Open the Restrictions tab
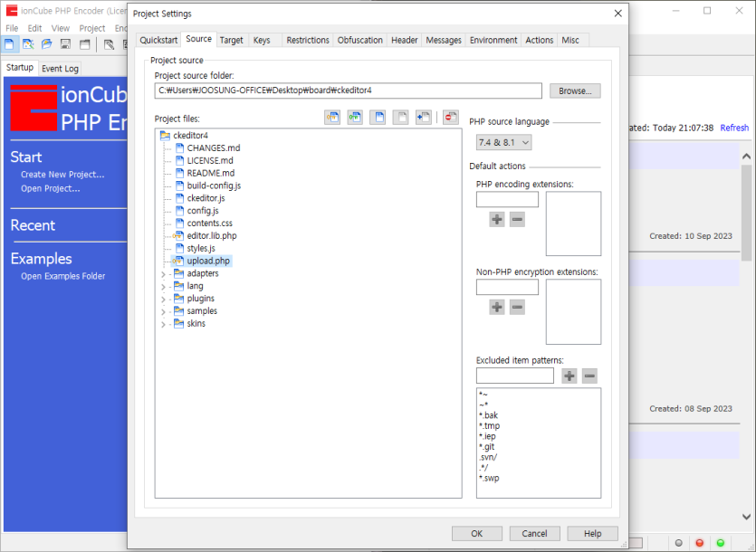The image size is (756, 552). click(308, 40)
